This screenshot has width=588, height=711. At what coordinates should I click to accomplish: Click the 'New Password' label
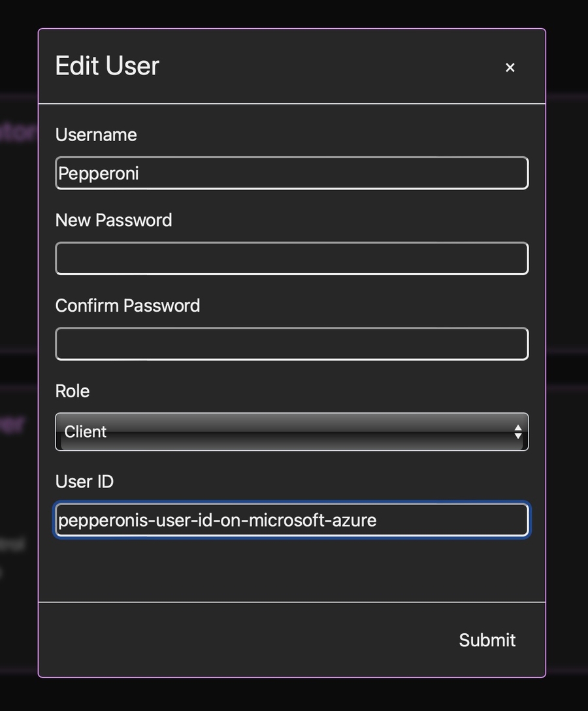click(114, 220)
